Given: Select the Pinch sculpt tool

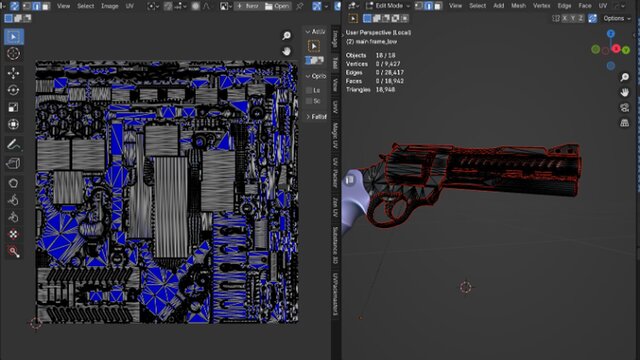Looking at the screenshot, I should (13, 217).
